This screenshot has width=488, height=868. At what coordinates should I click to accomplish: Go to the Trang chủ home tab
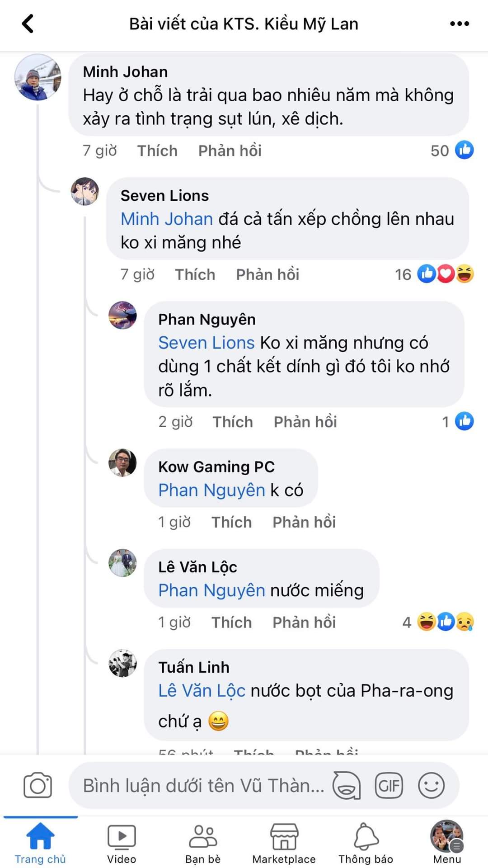pyautogui.click(x=40, y=843)
